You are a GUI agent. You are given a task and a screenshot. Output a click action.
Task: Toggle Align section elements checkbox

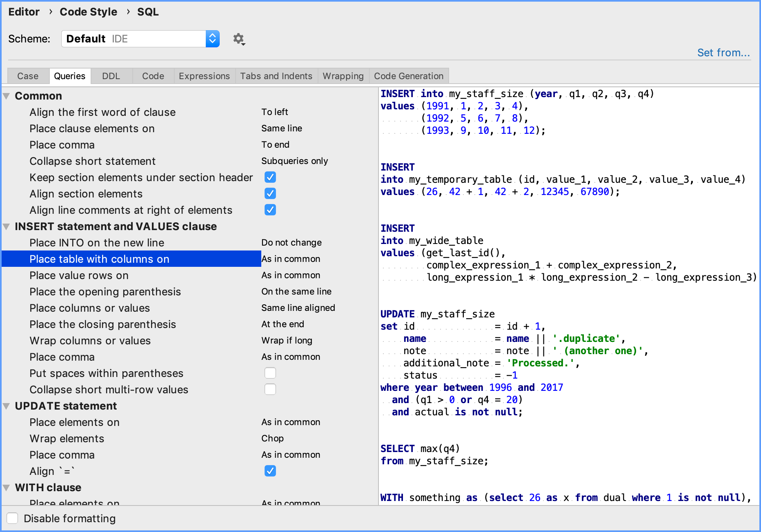[270, 193]
